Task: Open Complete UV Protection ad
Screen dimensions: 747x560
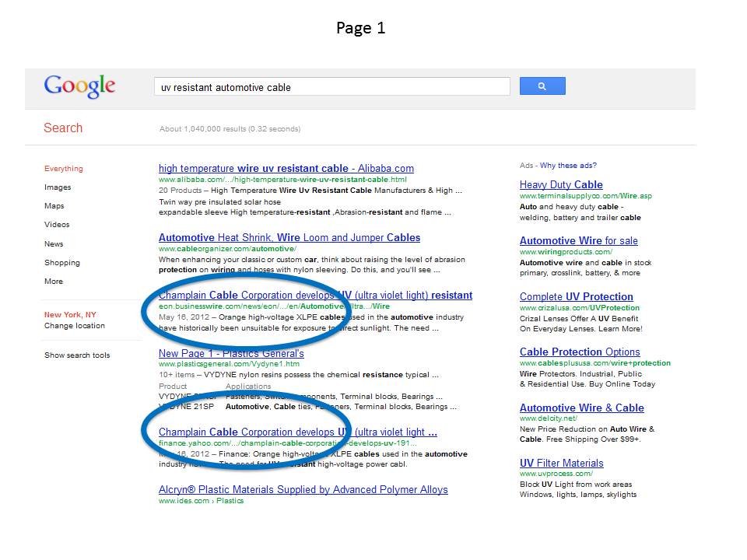Action: [x=576, y=296]
